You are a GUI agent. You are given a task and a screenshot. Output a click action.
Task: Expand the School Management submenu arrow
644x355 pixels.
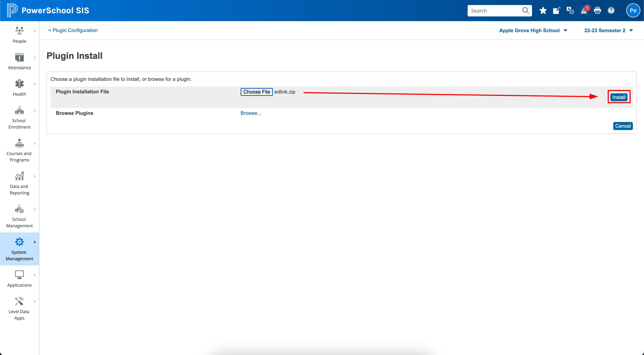pos(35,209)
